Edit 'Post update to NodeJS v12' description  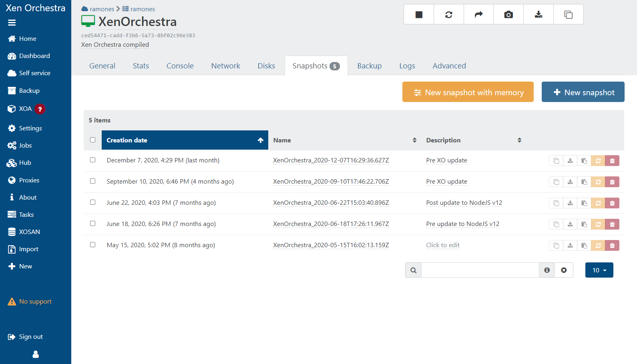point(464,203)
